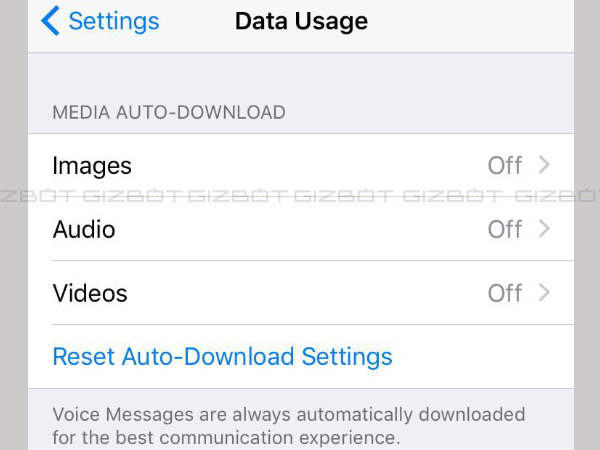The width and height of the screenshot is (600, 450).
Task: Change the Audio Off value
Action: click(505, 229)
